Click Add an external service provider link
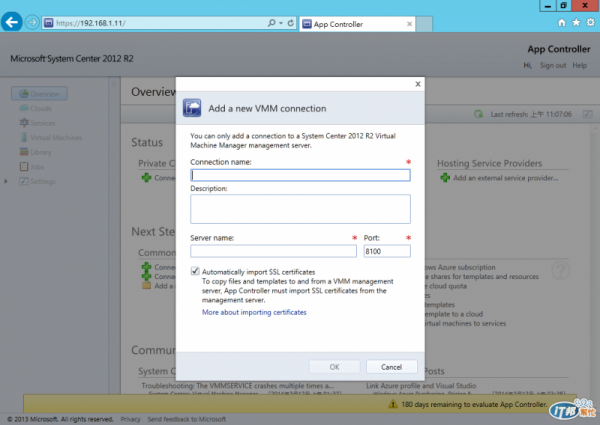 [x=505, y=178]
